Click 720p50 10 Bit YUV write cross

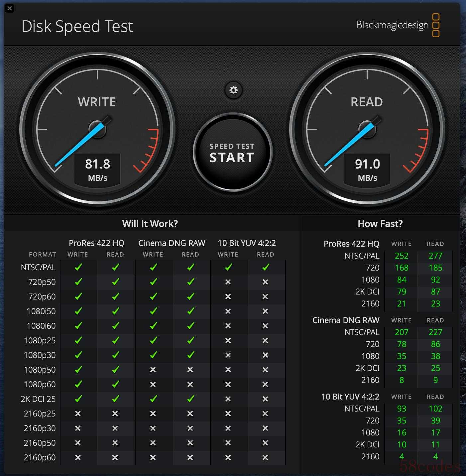(x=228, y=282)
